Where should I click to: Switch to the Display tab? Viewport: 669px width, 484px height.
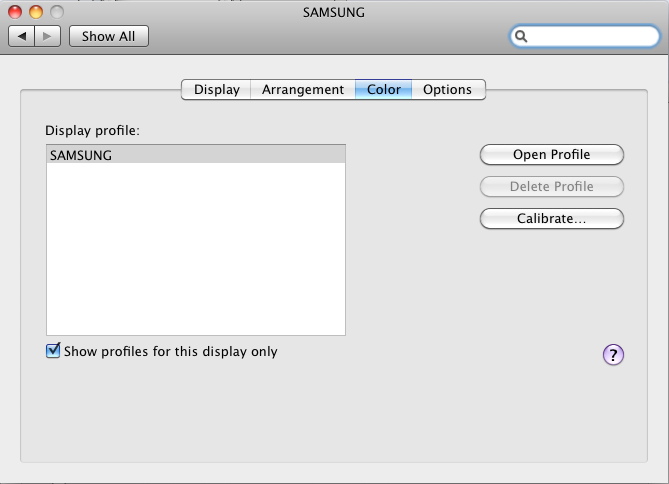coord(216,89)
